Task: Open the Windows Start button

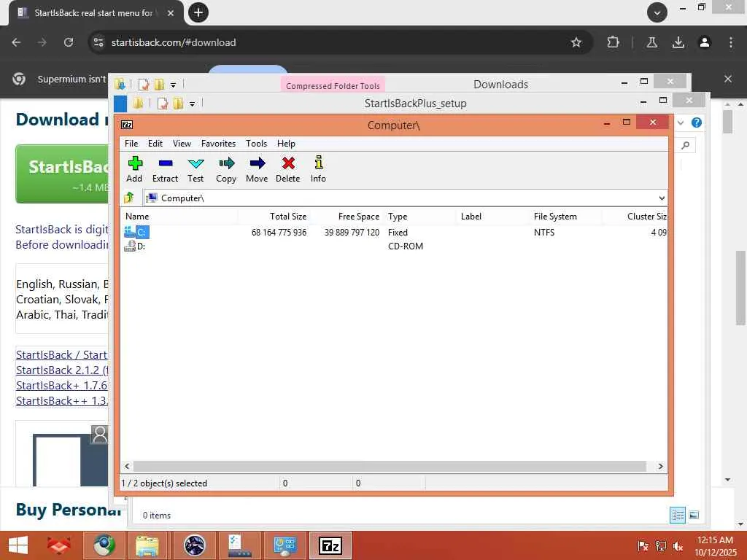Action: (18, 545)
